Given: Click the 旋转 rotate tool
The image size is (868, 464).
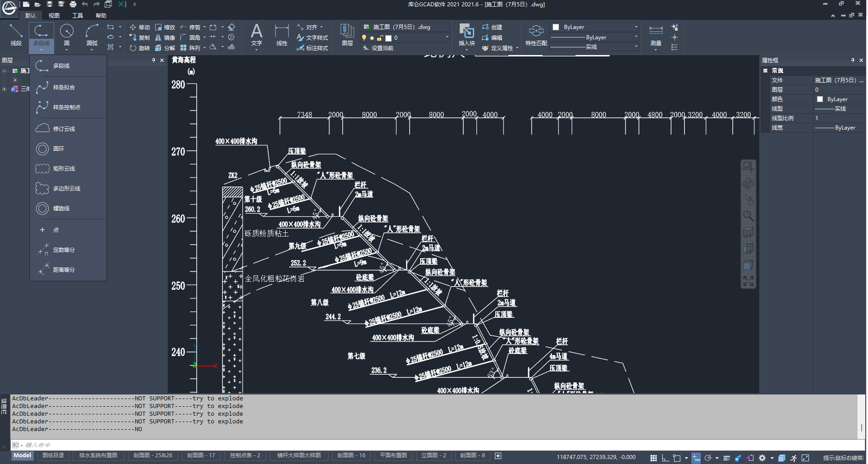Looking at the screenshot, I should point(139,48).
